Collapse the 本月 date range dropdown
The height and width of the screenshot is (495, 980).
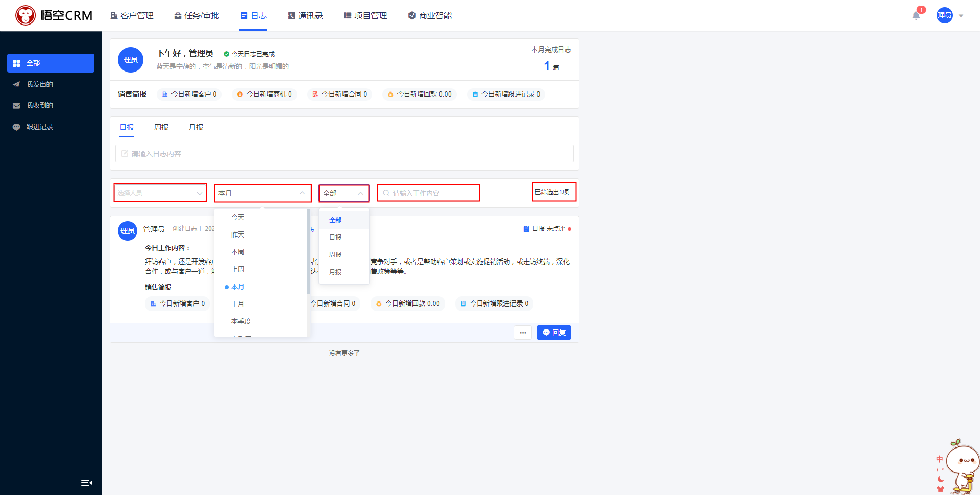[263, 193]
